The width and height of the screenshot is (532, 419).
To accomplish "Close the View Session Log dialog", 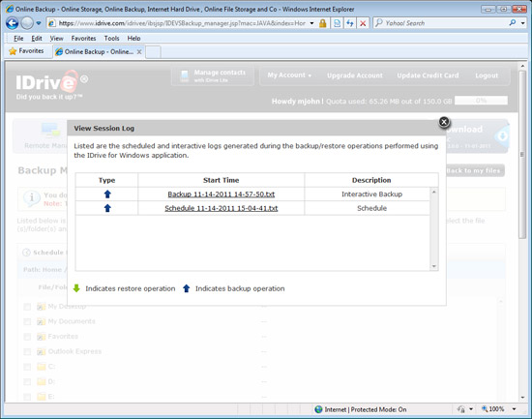I will [x=444, y=122].
